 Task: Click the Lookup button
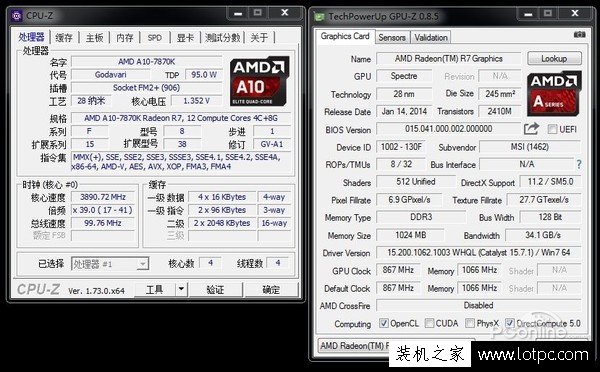point(554,59)
